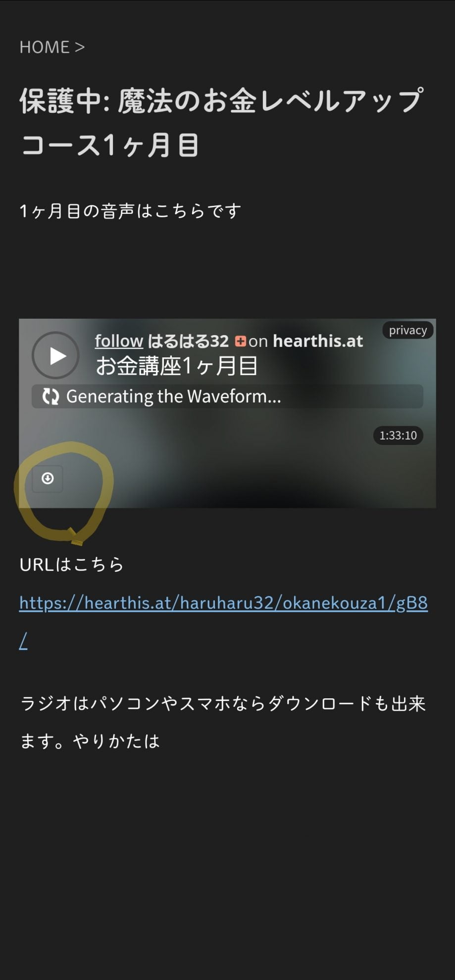Viewport: 455px width, 980px height.
Task: Click the red plus follow icon
Action: [x=241, y=341]
